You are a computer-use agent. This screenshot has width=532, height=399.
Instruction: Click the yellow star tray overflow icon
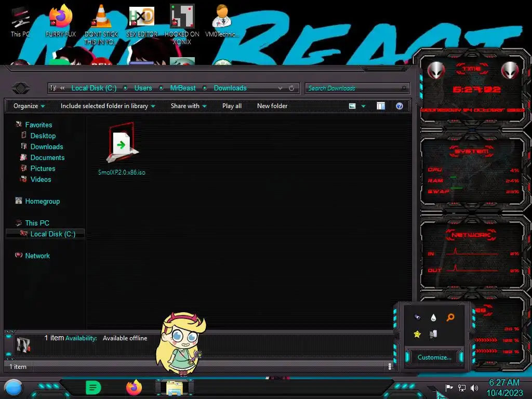tap(417, 334)
